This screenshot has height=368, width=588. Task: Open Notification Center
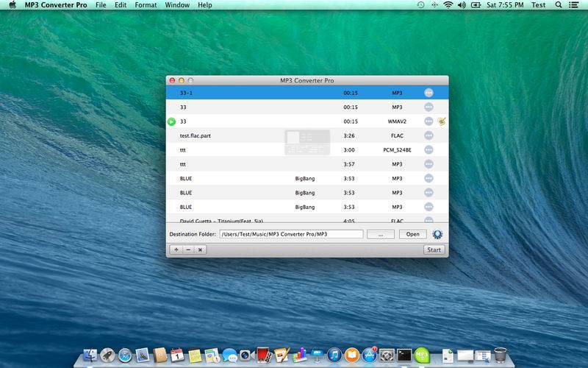pyautogui.click(x=573, y=5)
